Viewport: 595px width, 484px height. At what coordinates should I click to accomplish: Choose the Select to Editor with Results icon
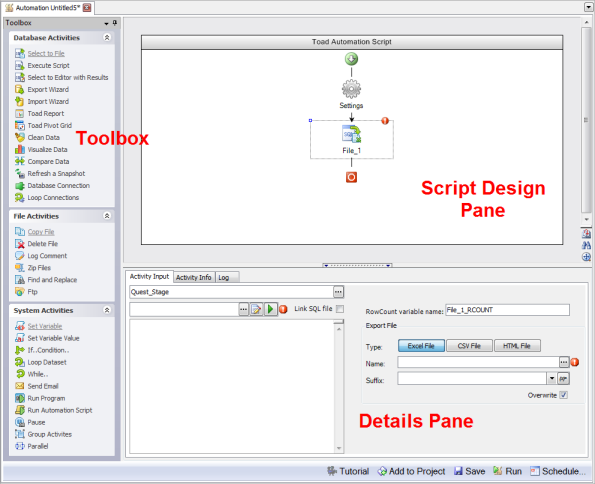click(20, 77)
